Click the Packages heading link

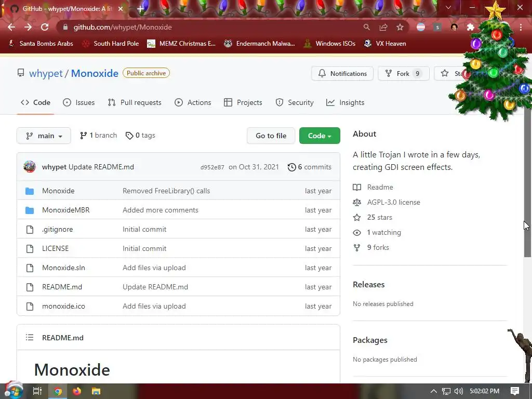coord(370,340)
